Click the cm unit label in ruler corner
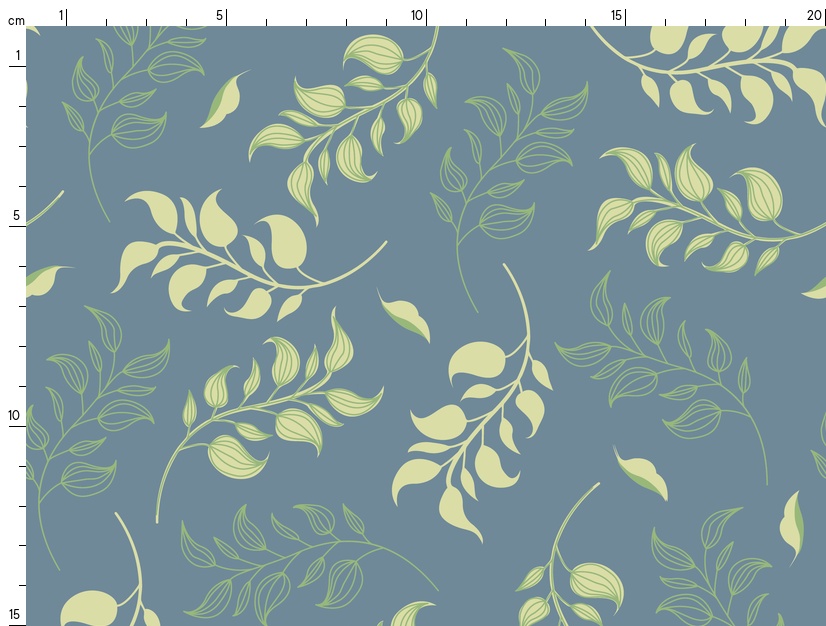The image size is (826, 626). point(15,21)
